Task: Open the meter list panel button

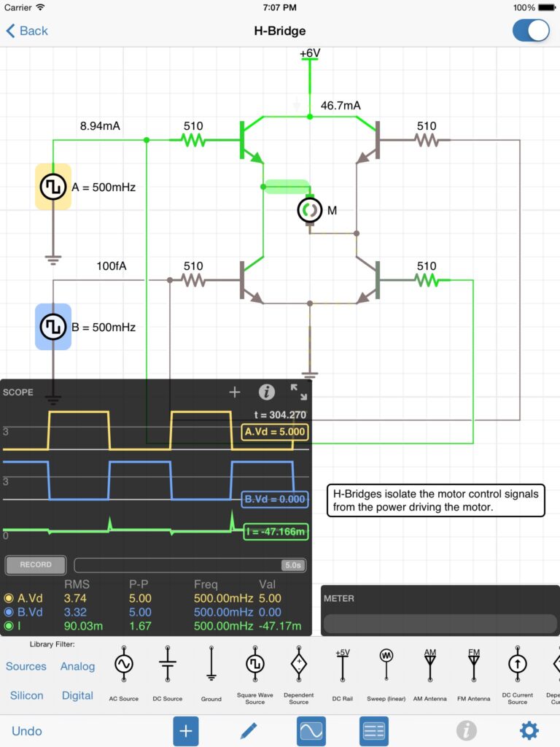Action: pos(373,730)
